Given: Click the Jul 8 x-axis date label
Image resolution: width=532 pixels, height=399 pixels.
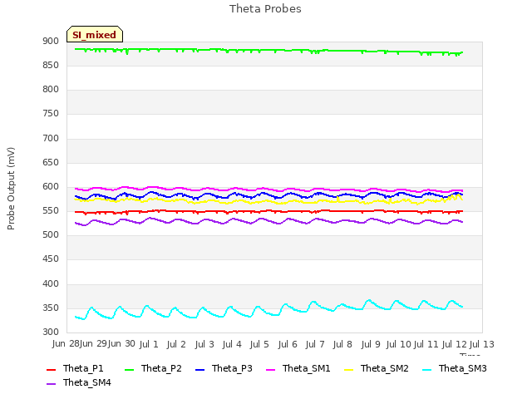Looking at the screenshot, I should point(342,344).
